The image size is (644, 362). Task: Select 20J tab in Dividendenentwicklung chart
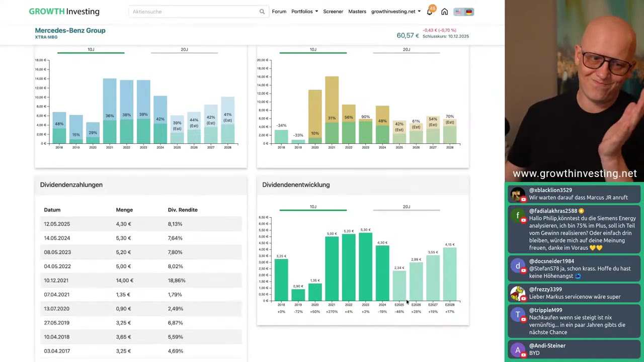click(406, 208)
